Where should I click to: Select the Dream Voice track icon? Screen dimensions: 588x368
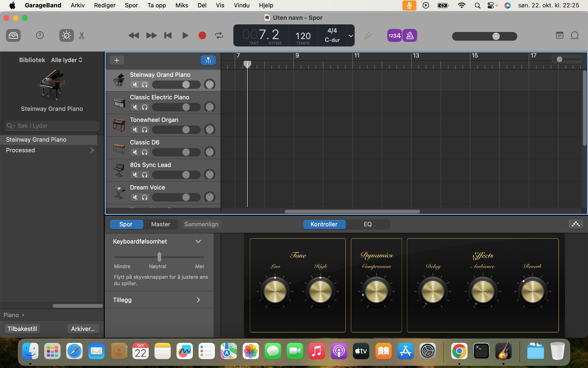point(119,193)
